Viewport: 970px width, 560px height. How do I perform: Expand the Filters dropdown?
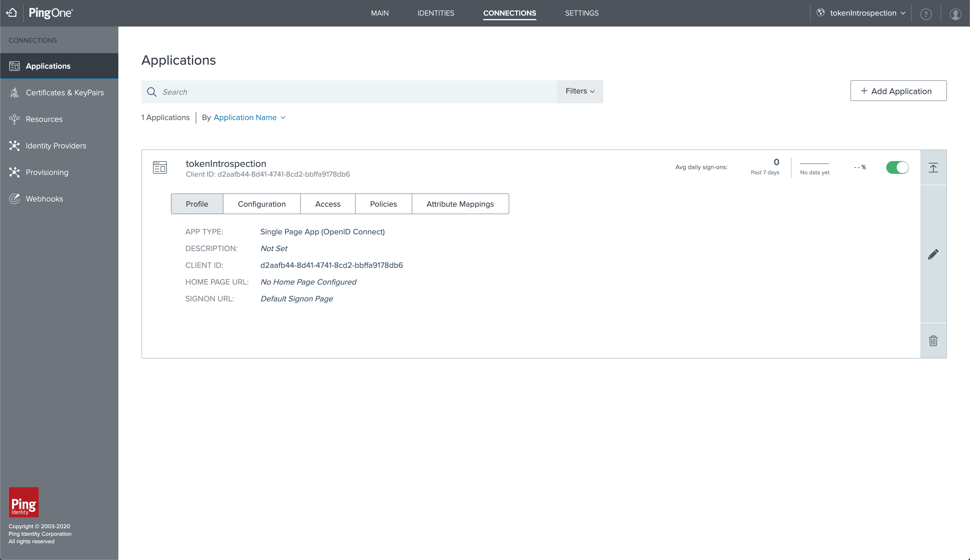(x=580, y=91)
